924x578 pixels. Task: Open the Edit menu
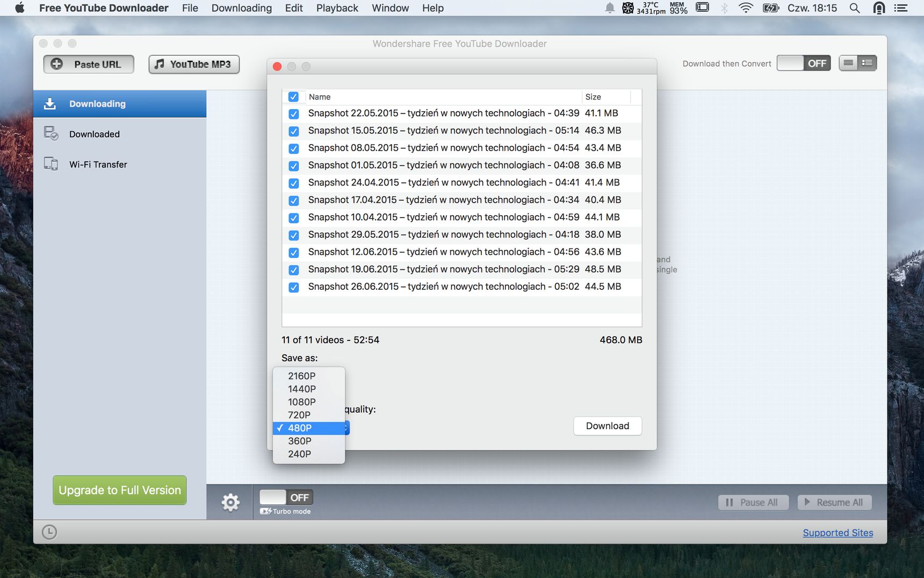[294, 8]
